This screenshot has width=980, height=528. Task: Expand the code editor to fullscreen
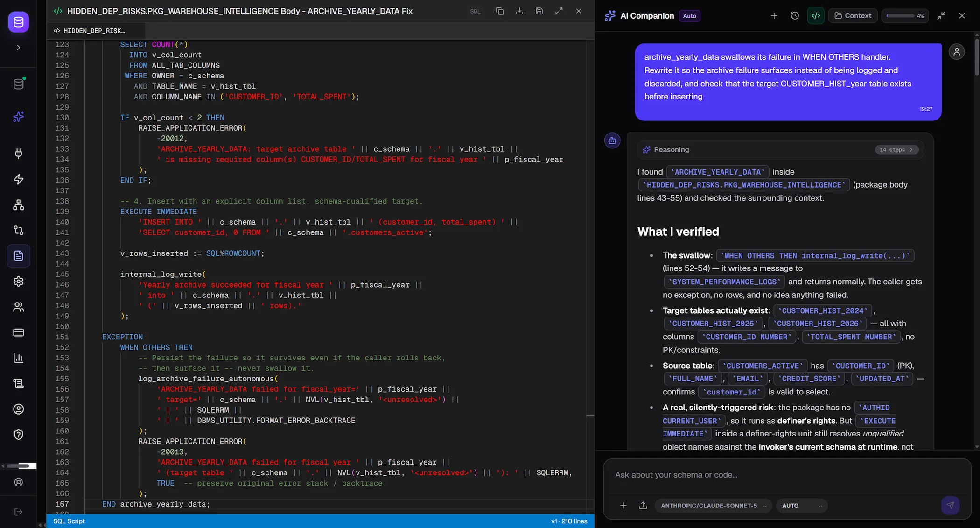[x=559, y=11]
